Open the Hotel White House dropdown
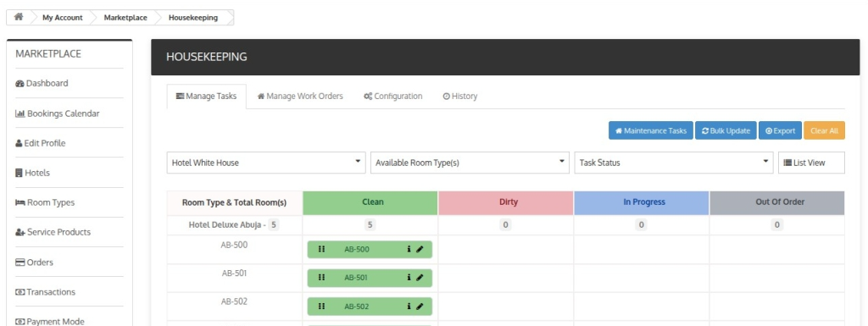The width and height of the screenshot is (868, 326). click(266, 163)
